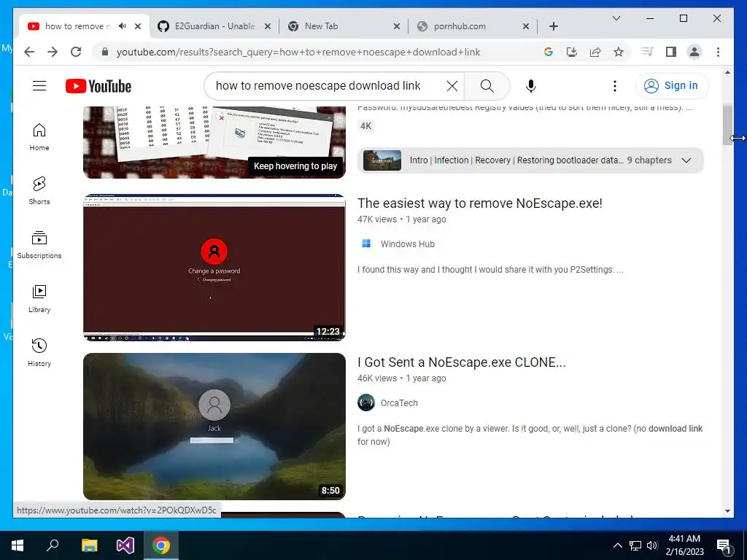Open Visual Studio from taskbar

click(x=125, y=545)
